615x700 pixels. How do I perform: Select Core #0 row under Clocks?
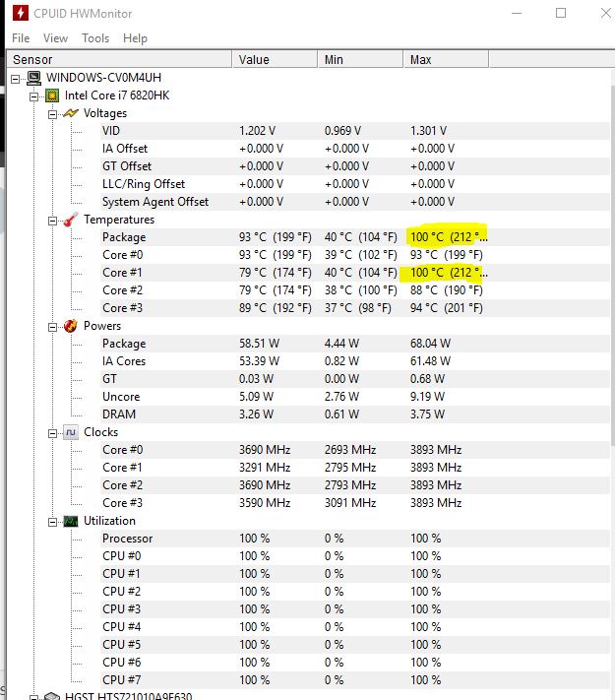pos(355,450)
